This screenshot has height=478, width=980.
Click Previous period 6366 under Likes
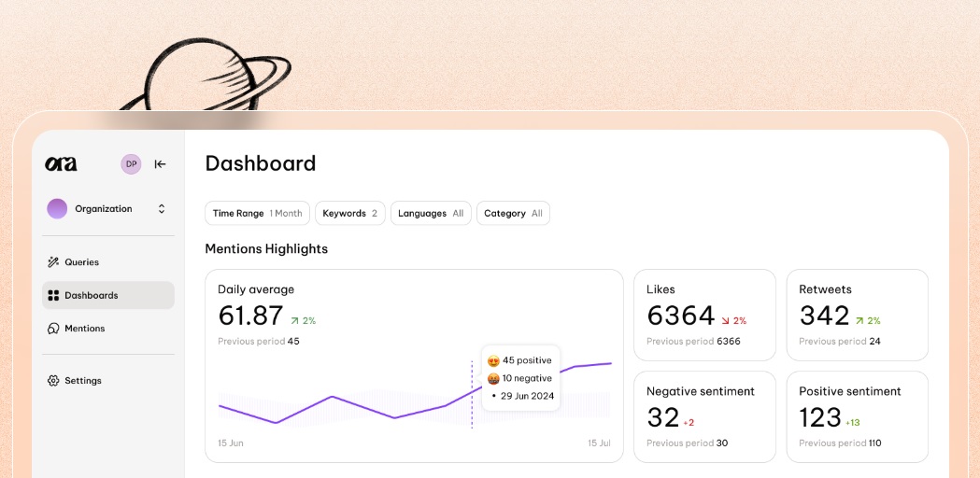tap(693, 341)
